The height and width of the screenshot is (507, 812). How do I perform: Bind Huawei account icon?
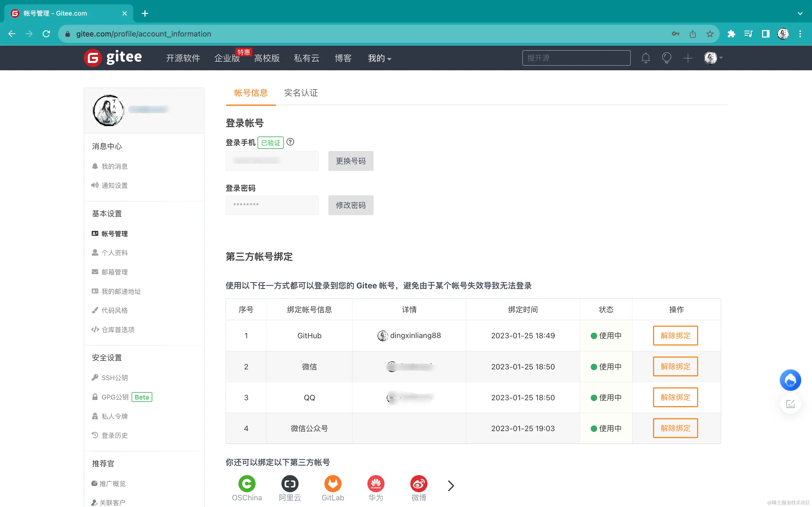tap(375, 483)
